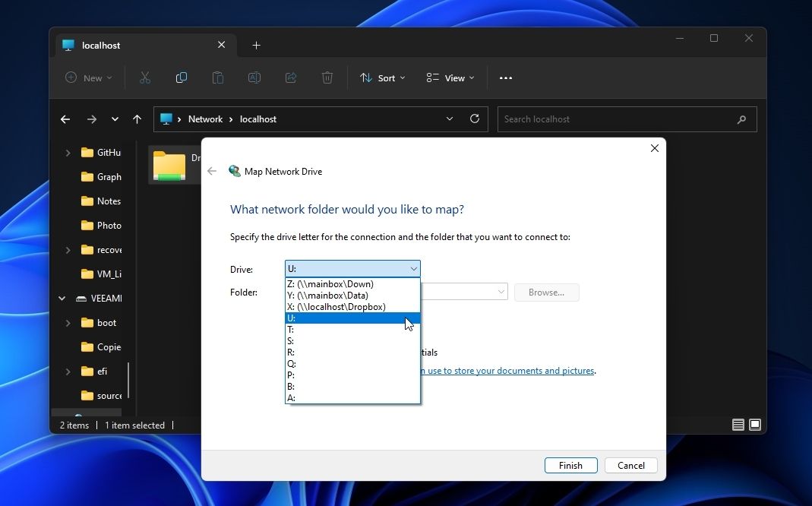Image resolution: width=812 pixels, height=506 pixels.
Task: Click the Browse button
Action: [x=546, y=292]
